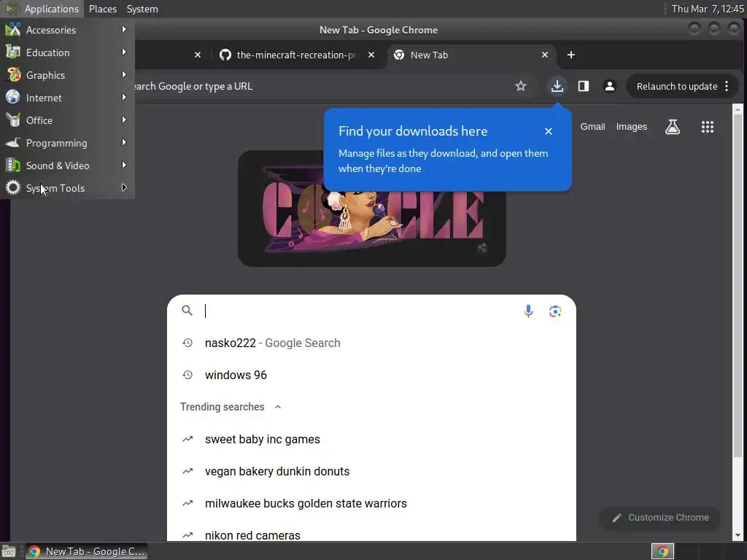
Task: Click the Google Doodle image
Action: coord(371,208)
